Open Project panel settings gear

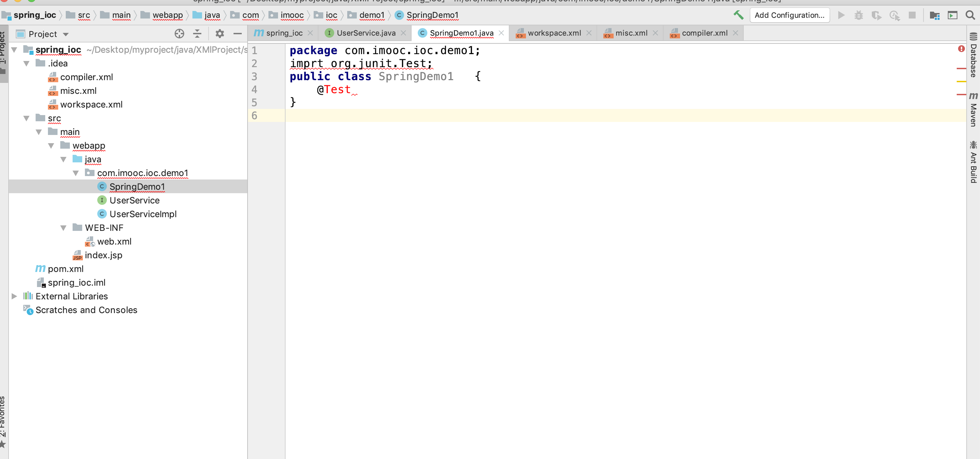click(219, 34)
